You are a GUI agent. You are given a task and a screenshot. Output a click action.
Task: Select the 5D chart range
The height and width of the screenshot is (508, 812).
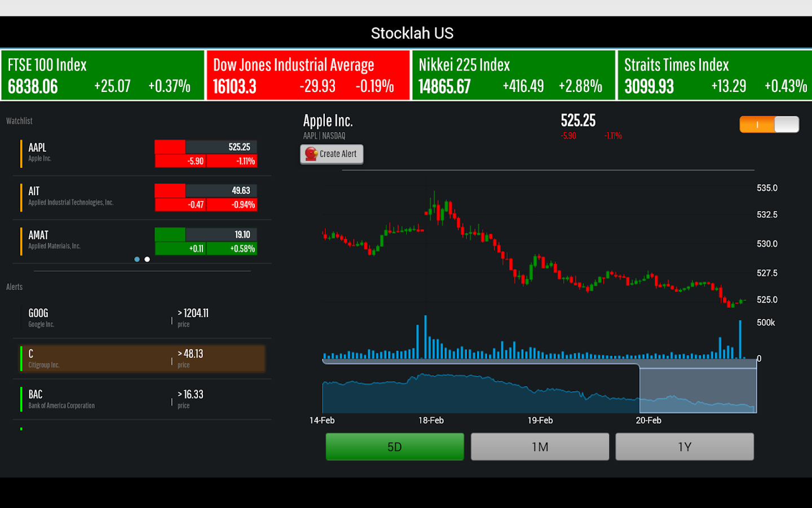(395, 447)
